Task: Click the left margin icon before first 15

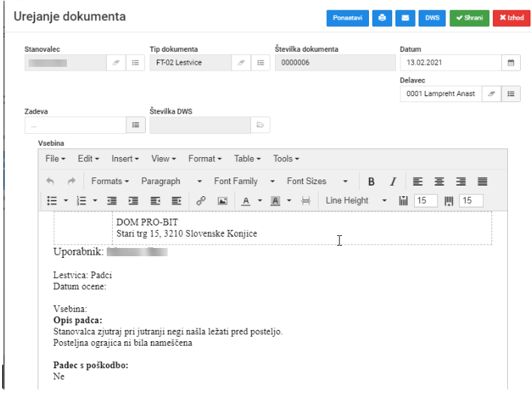Action: coord(404,201)
